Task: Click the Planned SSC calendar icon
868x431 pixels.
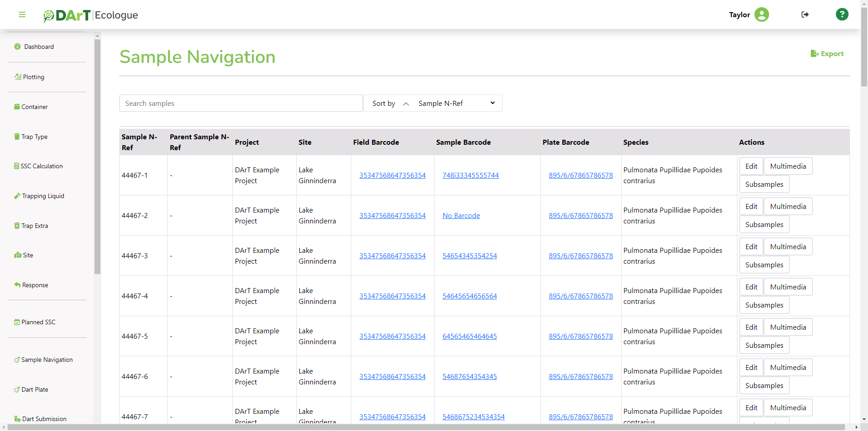Action: click(17, 322)
